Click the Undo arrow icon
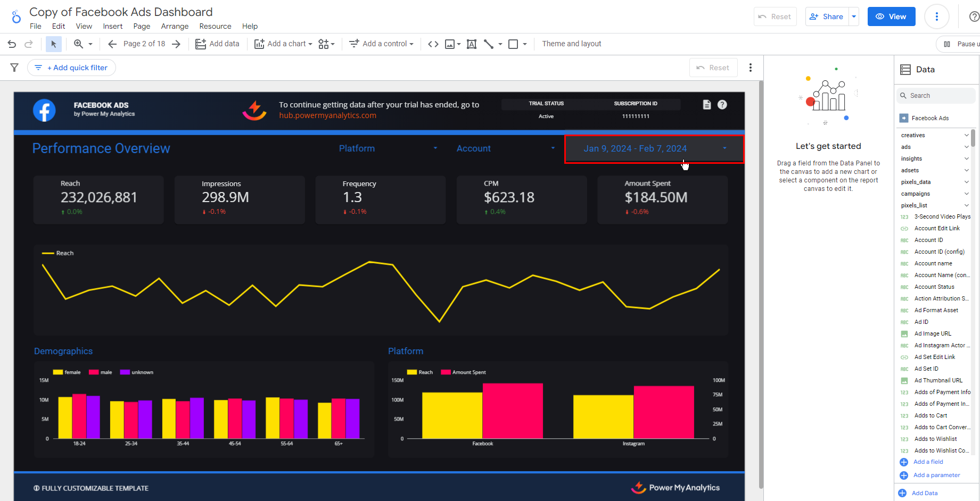The height and width of the screenshot is (501, 980). 12,44
